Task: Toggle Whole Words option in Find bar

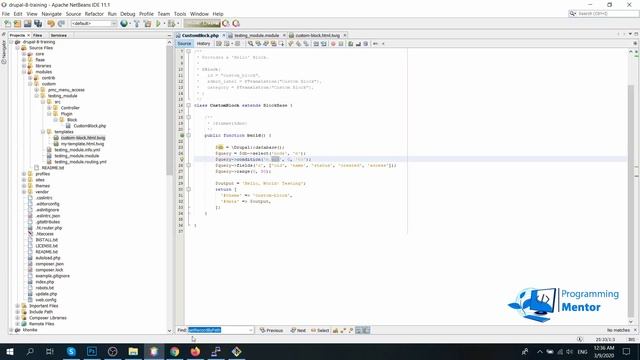Action: click(343, 330)
